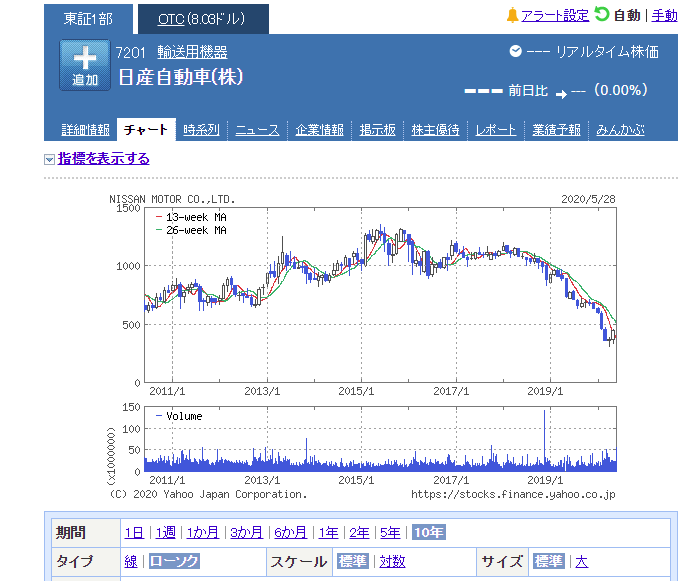Screen dimensions: 684x581
Task: Click the Nissan candlestick price chart
Action: click(380, 295)
